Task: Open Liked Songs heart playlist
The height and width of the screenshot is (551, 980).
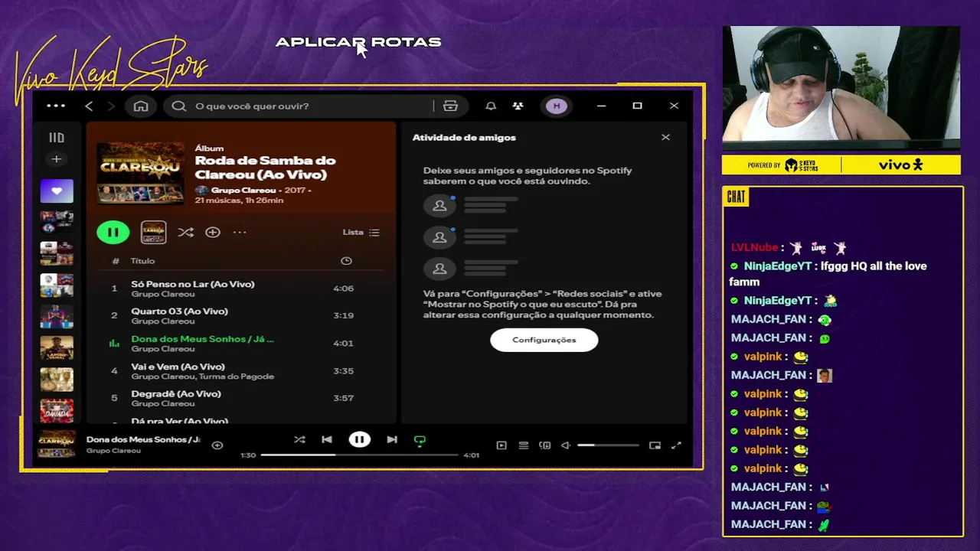Action: [x=57, y=191]
